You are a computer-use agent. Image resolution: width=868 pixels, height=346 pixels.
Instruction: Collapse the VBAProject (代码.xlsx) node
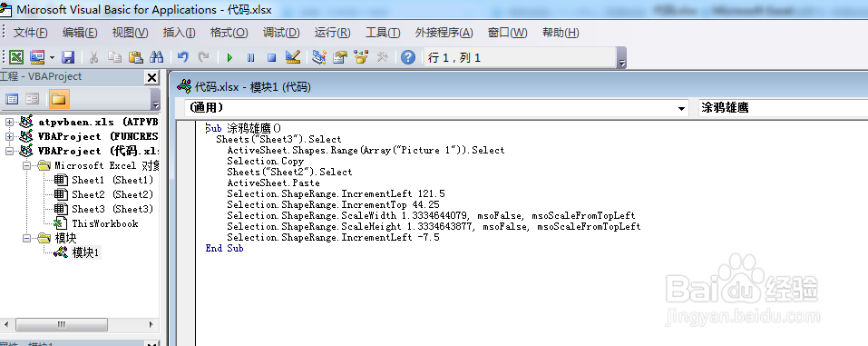pyautogui.click(x=10, y=151)
